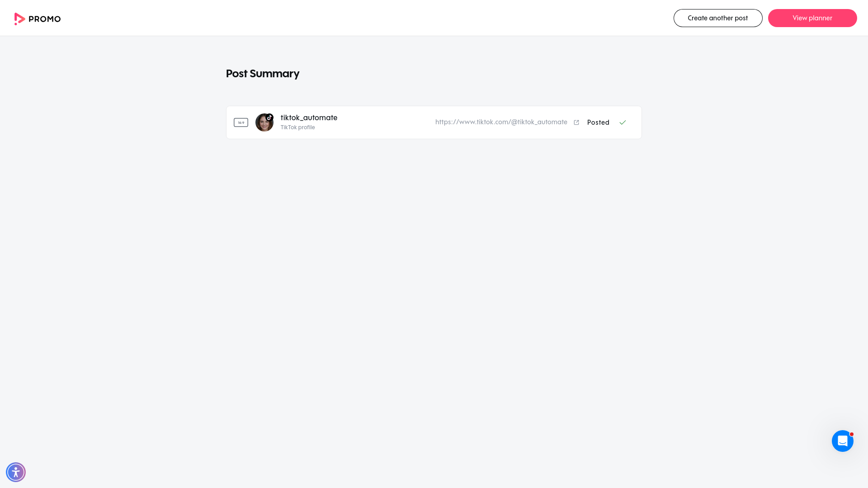This screenshot has height=488, width=868.
Task: Click the Create another post button
Action: [718, 18]
